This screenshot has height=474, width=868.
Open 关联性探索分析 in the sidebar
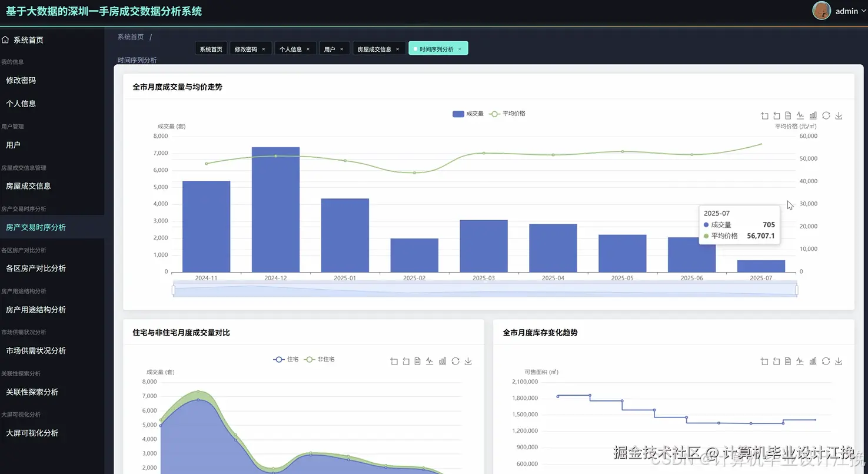point(52,392)
